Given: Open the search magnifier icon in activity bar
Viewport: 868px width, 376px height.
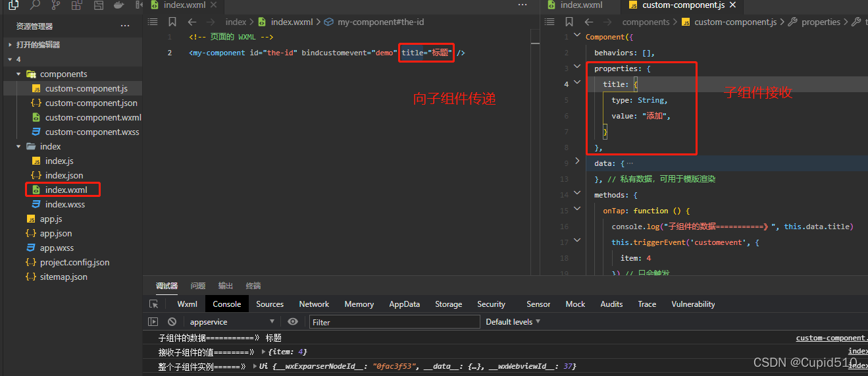Looking at the screenshot, I should pyautogui.click(x=35, y=5).
